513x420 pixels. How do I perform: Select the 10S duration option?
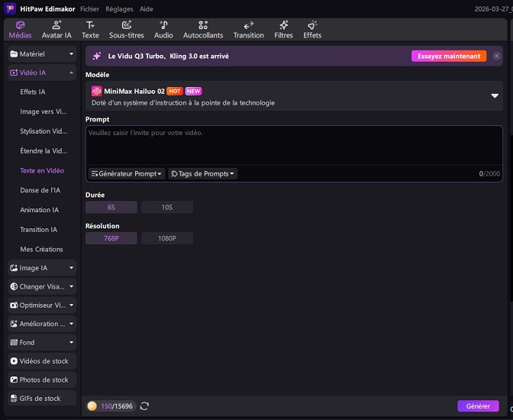167,207
